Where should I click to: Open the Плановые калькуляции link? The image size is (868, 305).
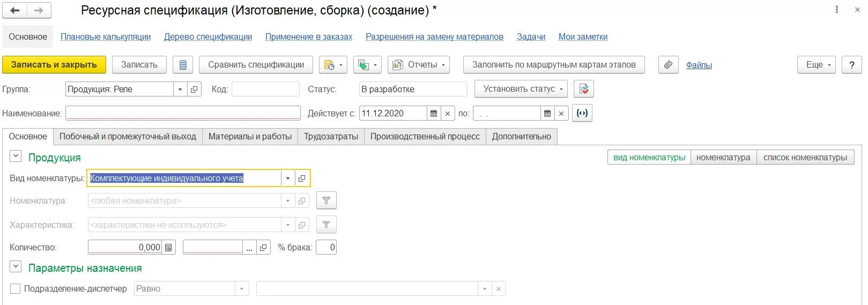pyautogui.click(x=106, y=37)
